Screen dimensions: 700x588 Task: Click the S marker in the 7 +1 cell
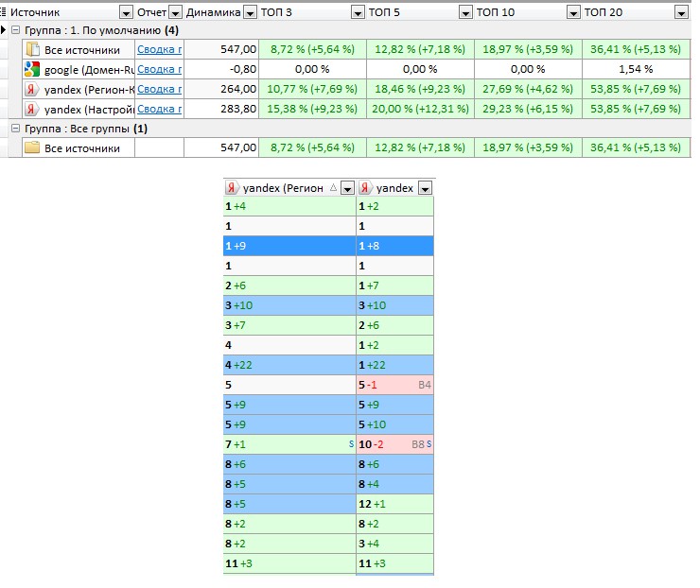coord(351,444)
